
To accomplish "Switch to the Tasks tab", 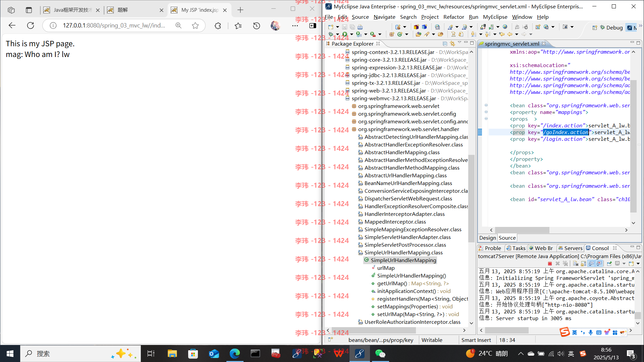I will (516, 248).
